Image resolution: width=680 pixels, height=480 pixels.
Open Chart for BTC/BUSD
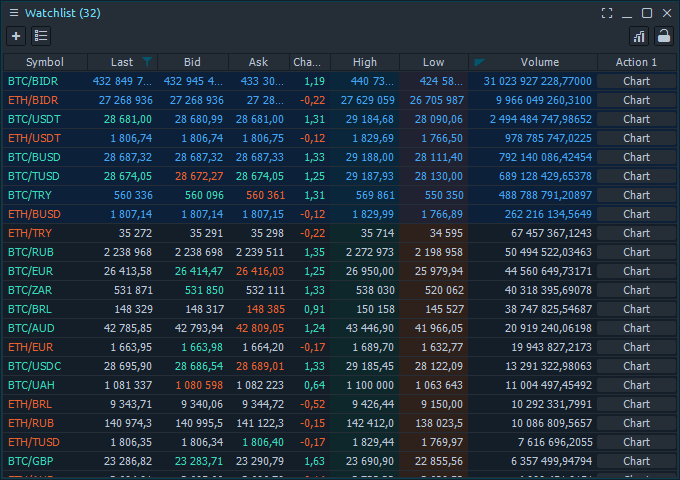click(x=636, y=157)
